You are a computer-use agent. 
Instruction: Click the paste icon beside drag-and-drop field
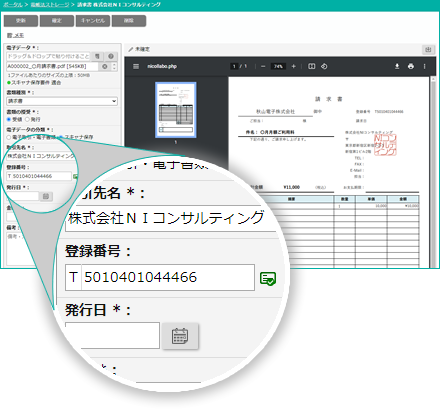tap(97, 56)
